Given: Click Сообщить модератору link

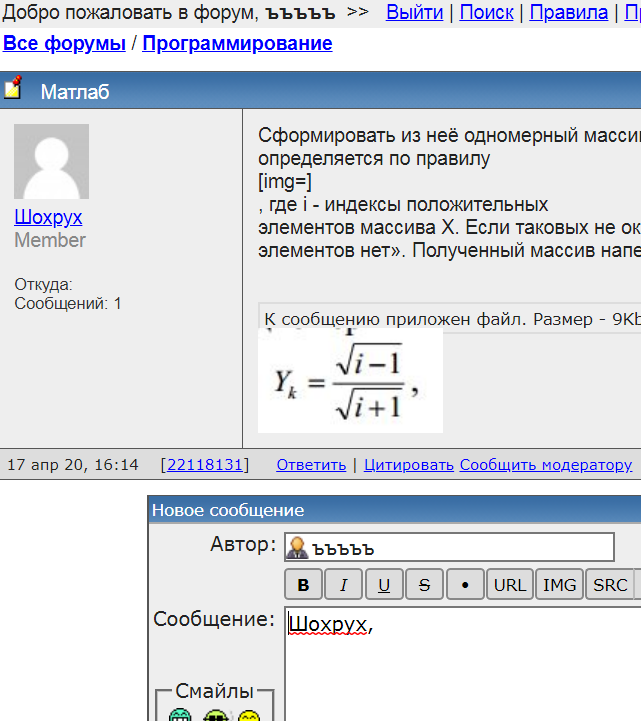Looking at the screenshot, I should click(545, 465).
